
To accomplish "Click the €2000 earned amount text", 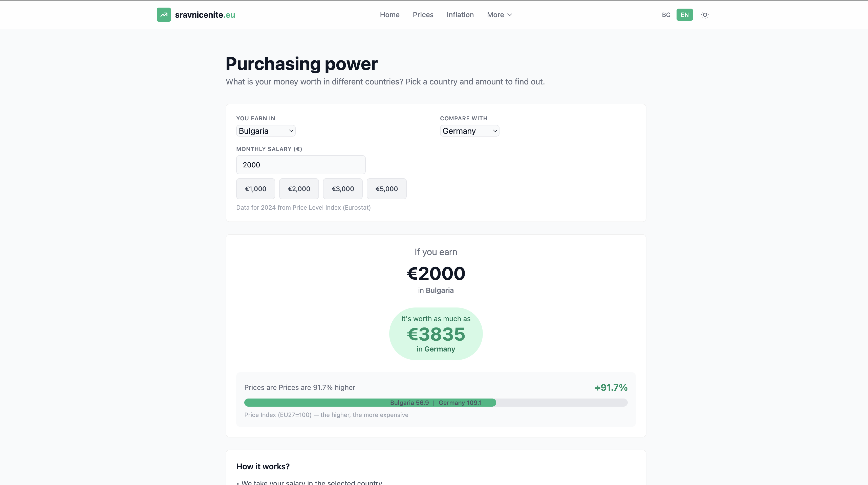I will [x=436, y=273].
